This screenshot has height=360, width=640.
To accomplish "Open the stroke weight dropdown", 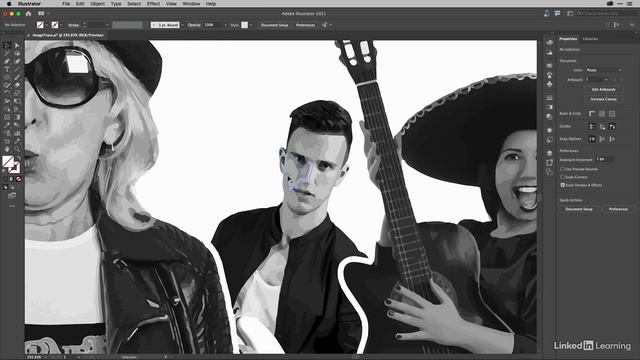I will tap(107, 25).
